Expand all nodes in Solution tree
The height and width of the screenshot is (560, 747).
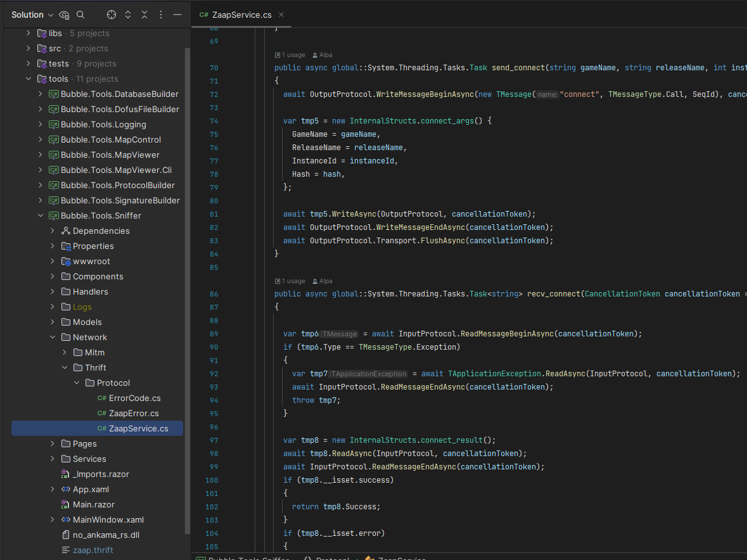click(128, 15)
